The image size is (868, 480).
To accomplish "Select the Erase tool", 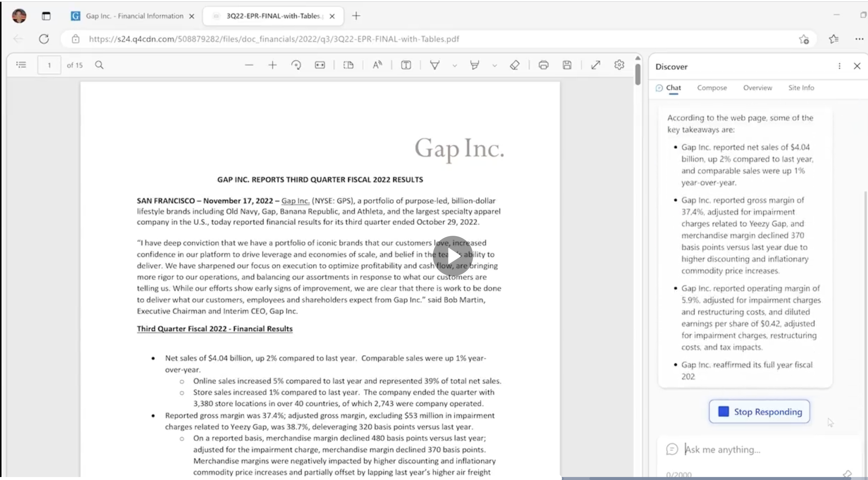I will [515, 65].
